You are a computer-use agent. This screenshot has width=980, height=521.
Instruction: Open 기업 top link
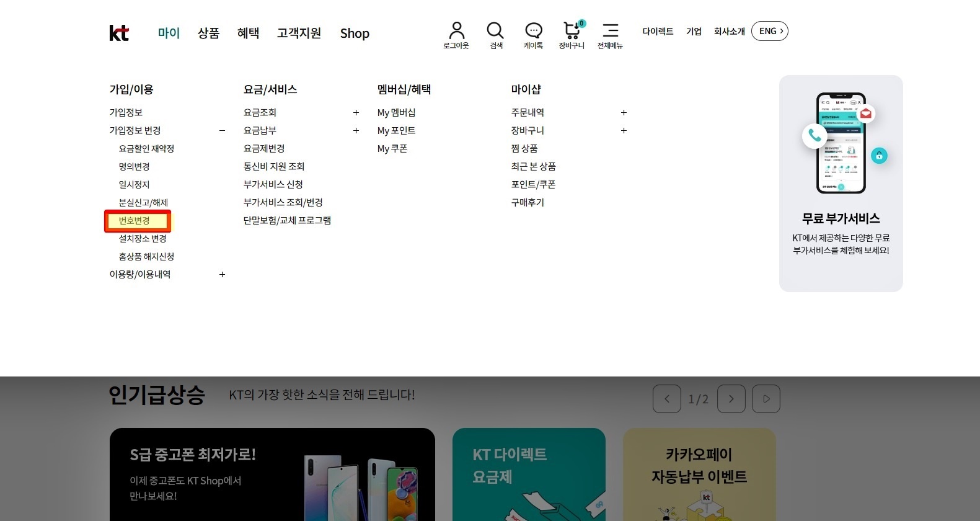(694, 31)
